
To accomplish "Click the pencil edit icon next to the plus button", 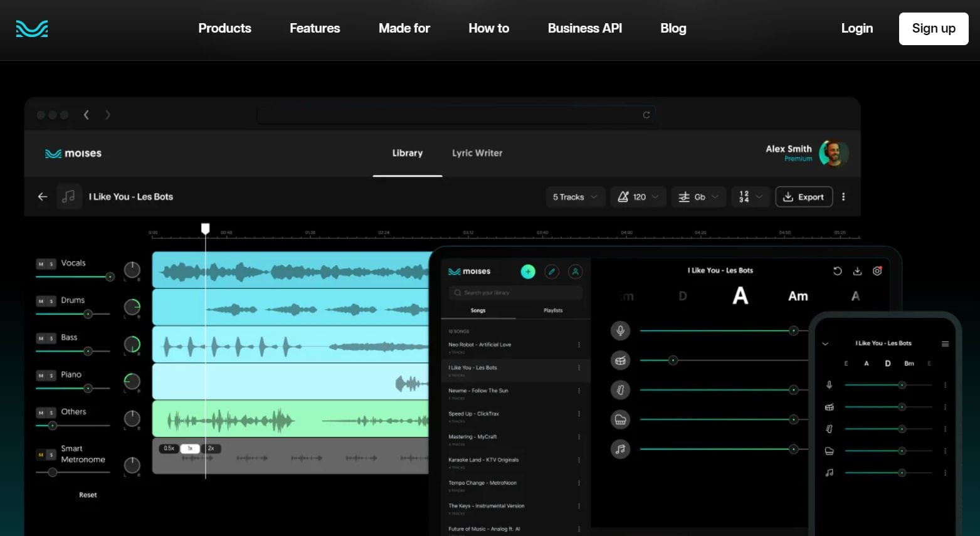I will pyautogui.click(x=552, y=271).
